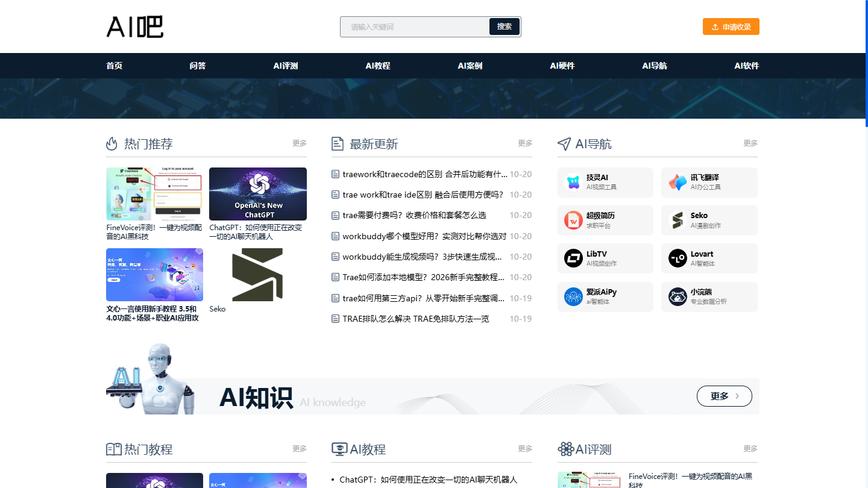
Task: Open 更多 link for 最新更新
Action: click(525, 143)
